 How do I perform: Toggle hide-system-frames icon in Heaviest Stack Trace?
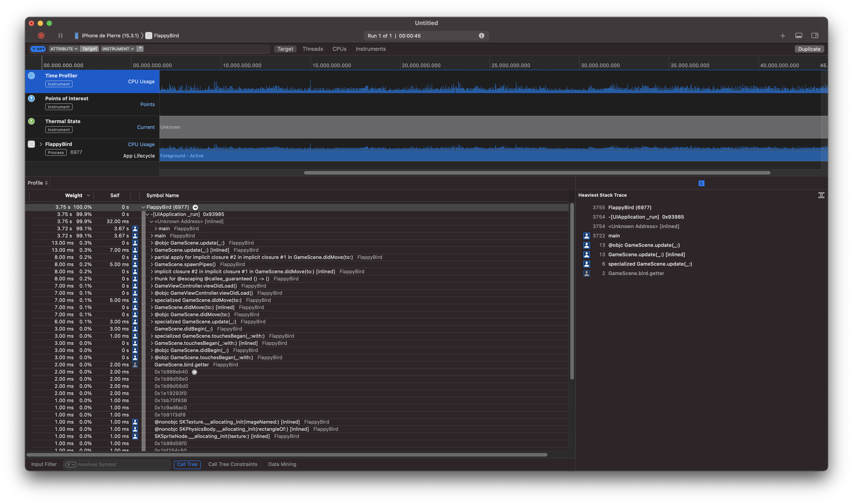point(821,195)
